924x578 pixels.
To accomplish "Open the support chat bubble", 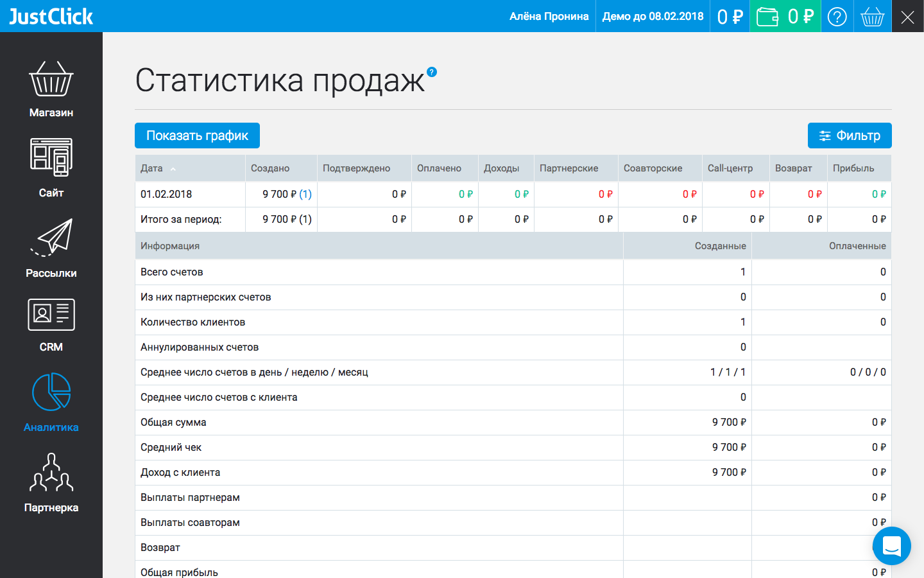I will coord(891,546).
